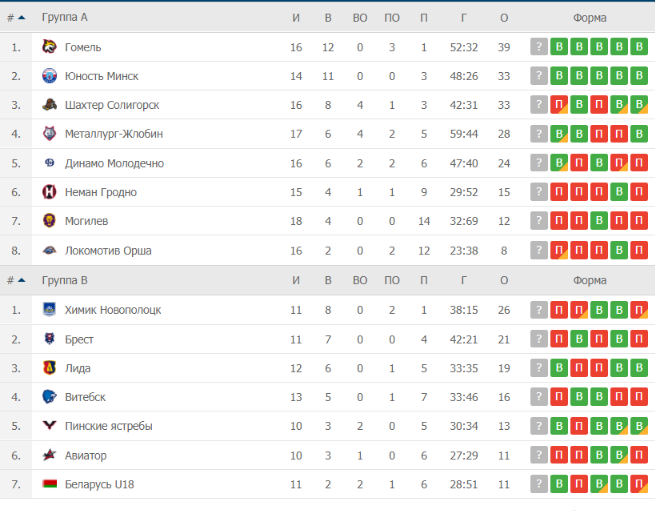Open Динамо Молодечно team link
The width and height of the screenshot is (655, 511).
click(114, 163)
